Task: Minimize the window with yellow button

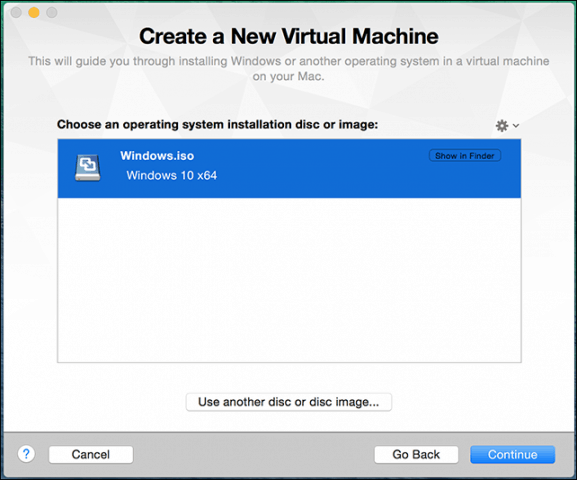Action: pyautogui.click(x=34, y=13)
